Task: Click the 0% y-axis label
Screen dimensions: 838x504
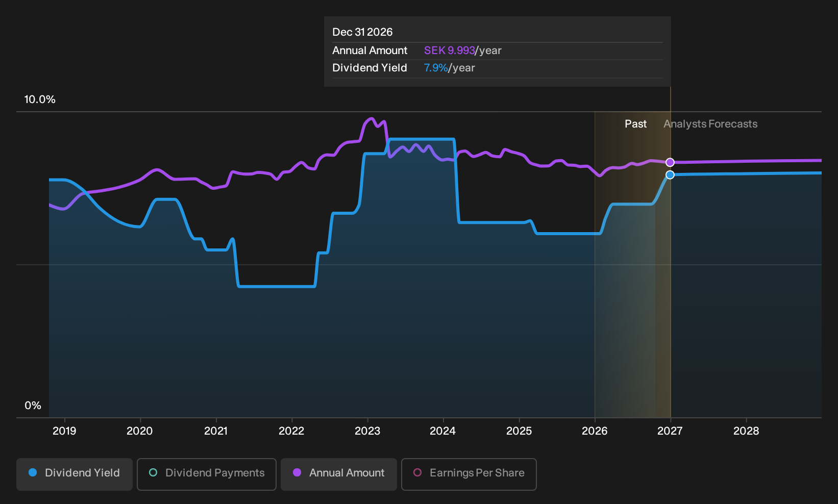Action: point(33,406)
